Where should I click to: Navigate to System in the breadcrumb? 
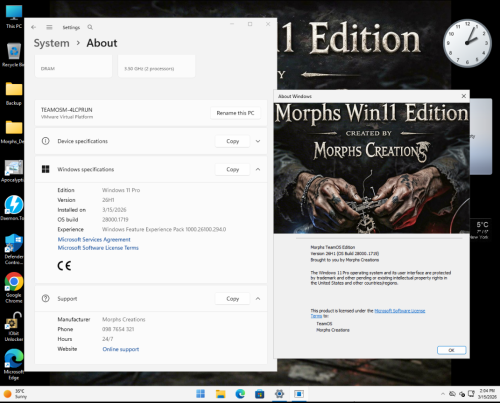click(52, 43)
